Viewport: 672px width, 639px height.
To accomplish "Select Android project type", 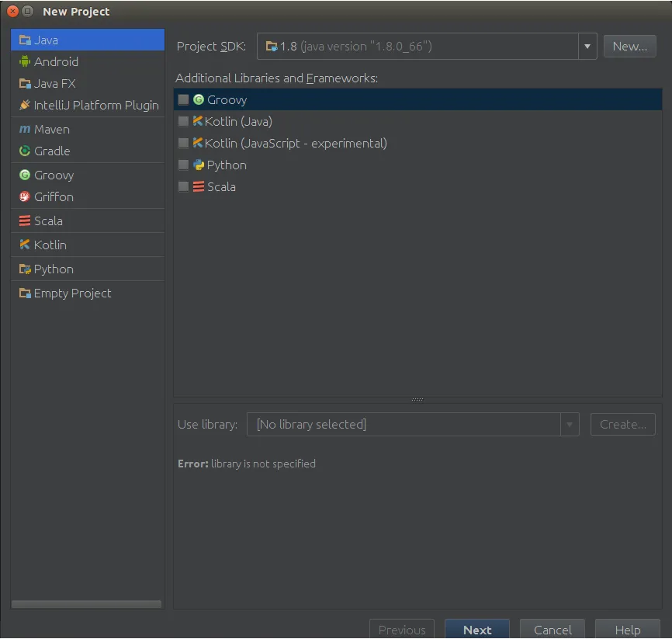I will click(88, 62).
